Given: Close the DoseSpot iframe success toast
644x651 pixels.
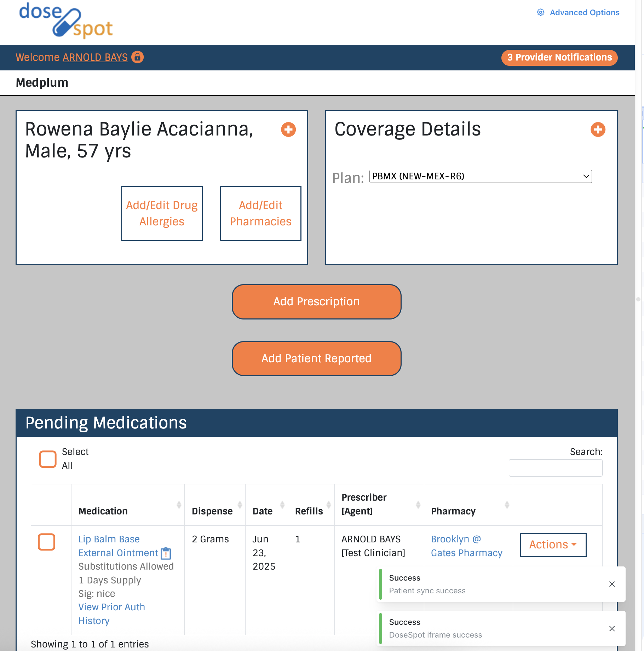Looking at the screenshot, I should (x=612, y=629).
